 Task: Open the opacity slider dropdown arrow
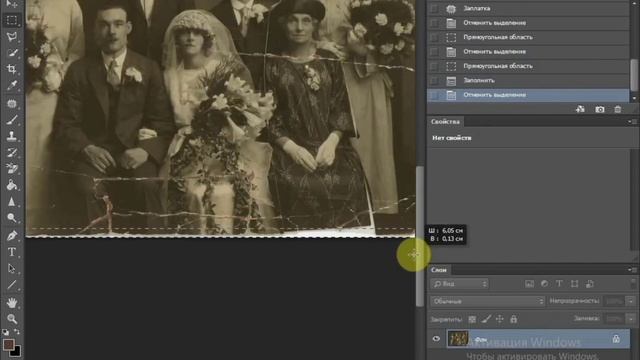pos(631,301)
